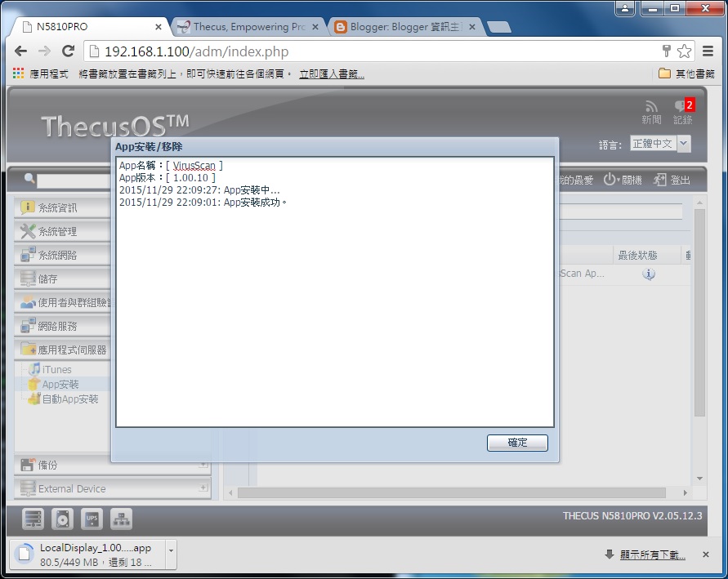
Task: Close the Thecus, Empowering tab
Action: [315, 27]
